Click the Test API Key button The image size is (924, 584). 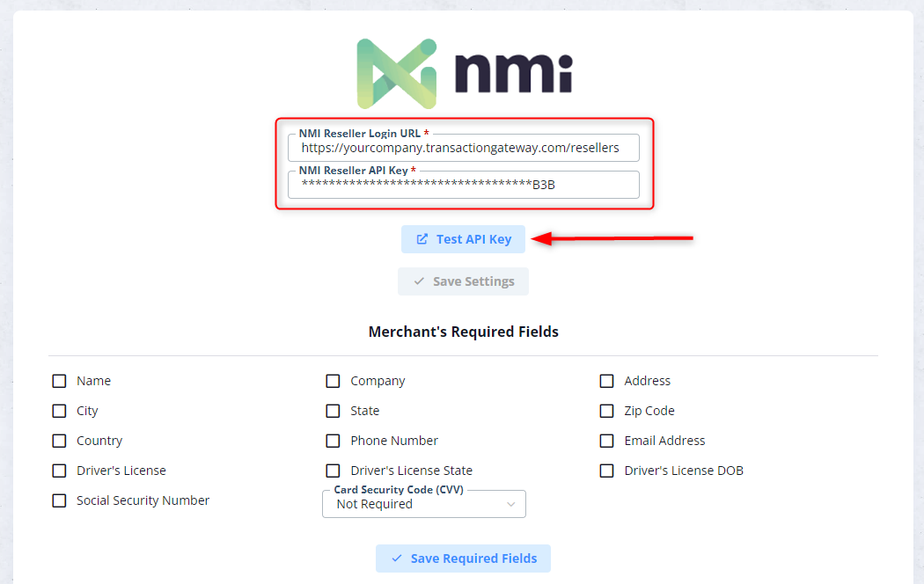click(463, 239)
